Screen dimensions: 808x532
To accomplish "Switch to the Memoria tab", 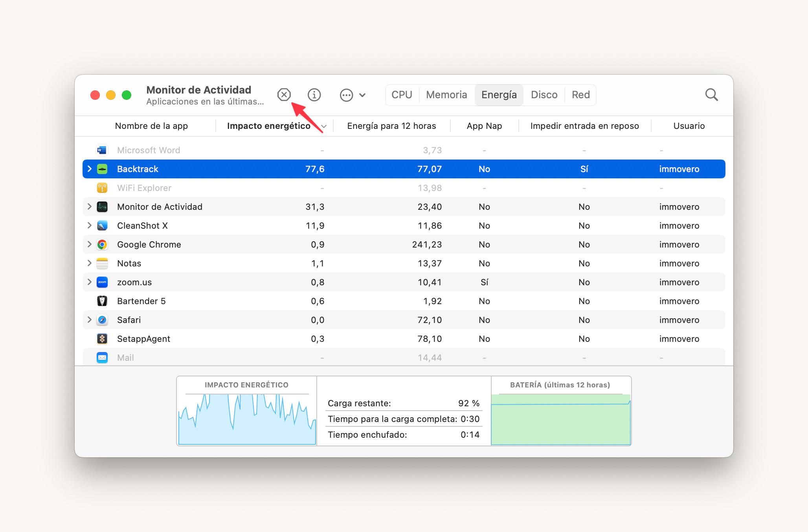I will pyautogui.click(x=446, y=95).
